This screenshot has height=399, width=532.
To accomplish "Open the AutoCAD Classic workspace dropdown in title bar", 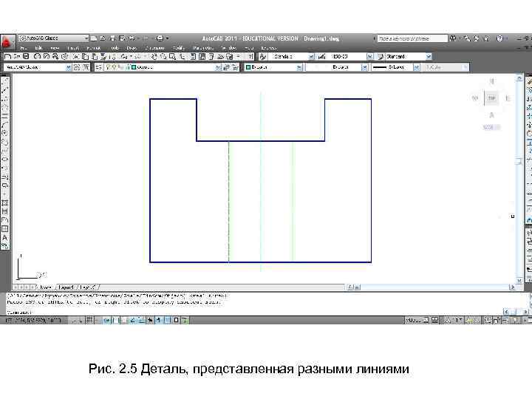I will click(54, 38).
